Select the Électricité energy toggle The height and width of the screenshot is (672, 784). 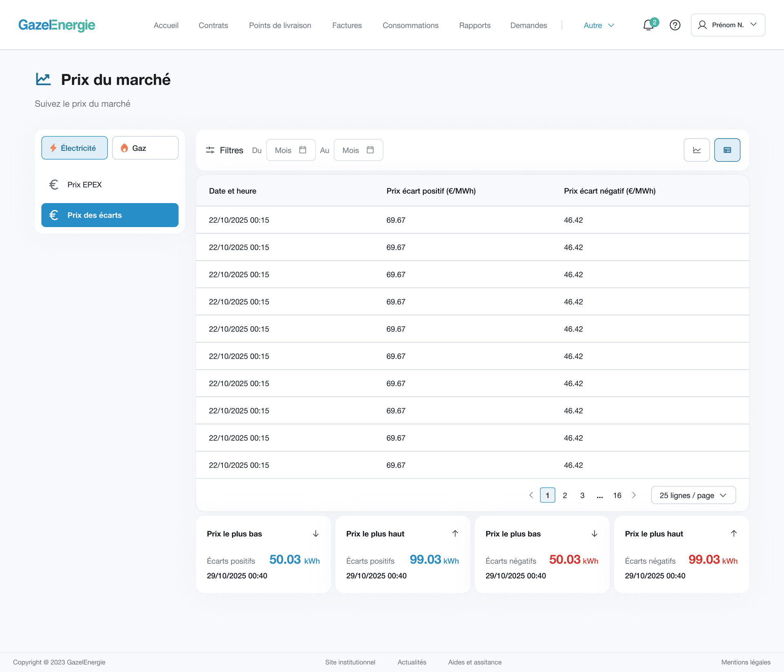[x=74, y=148]
